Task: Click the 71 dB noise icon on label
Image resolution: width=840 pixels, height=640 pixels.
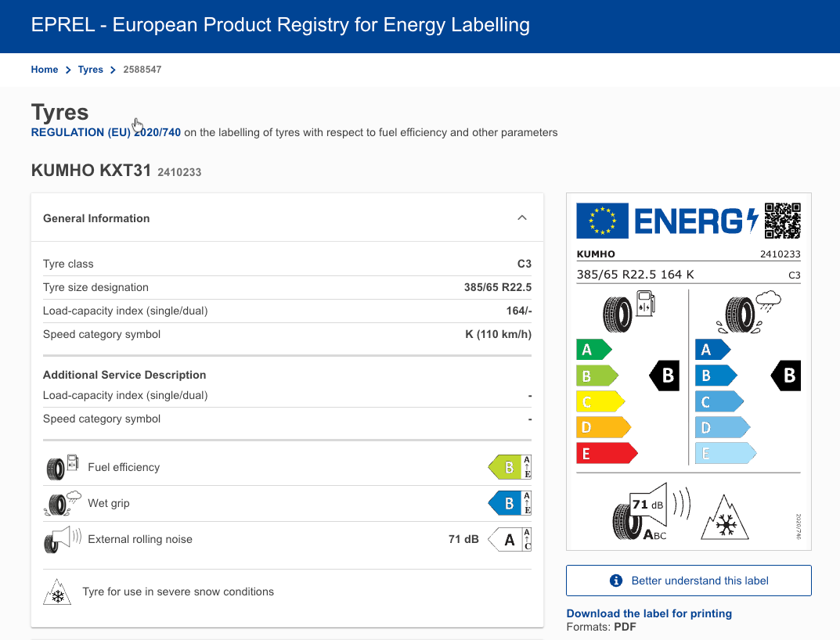Action: [x=651, y=512]
